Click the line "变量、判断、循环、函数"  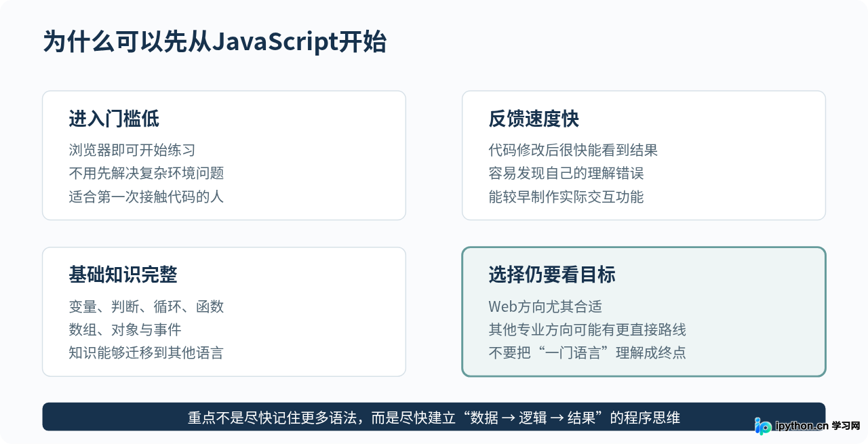pyautogui.click(x=146, y=306)
